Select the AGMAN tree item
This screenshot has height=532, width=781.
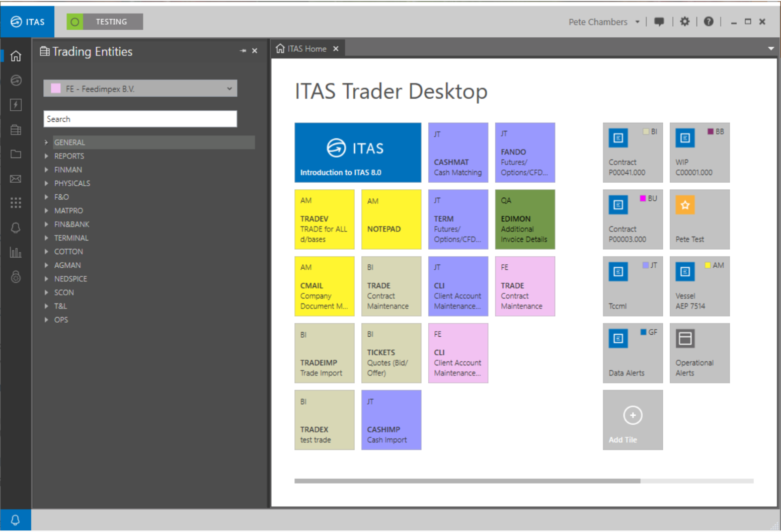pyautogui.click(x=67, y=265)
